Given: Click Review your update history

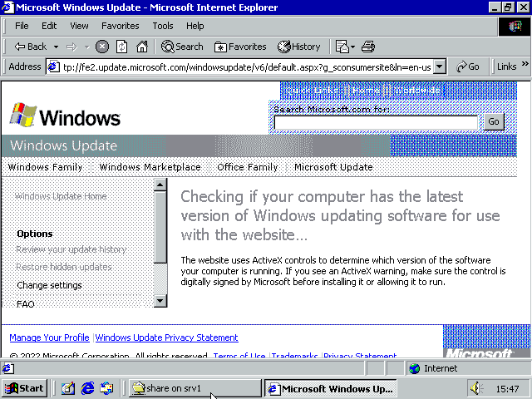Looking at the screenshot, I should point(71,249).
